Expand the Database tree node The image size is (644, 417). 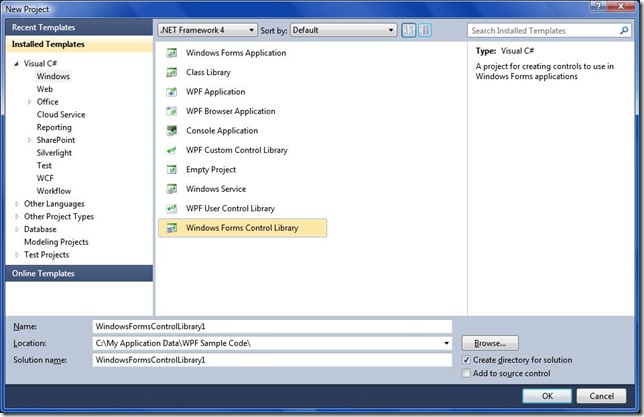(17, 229)
